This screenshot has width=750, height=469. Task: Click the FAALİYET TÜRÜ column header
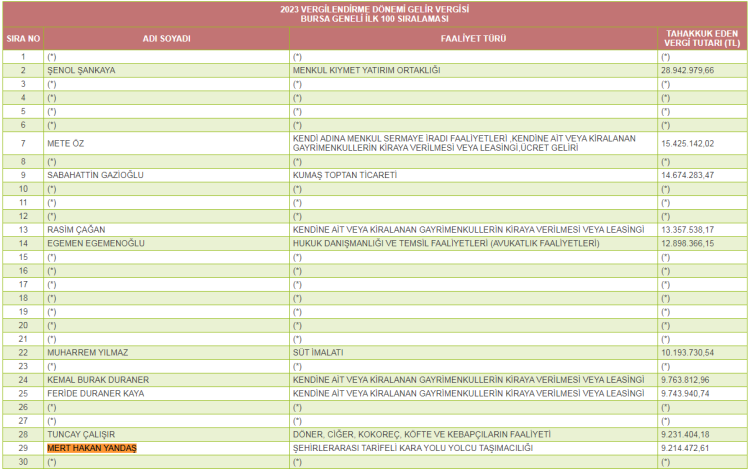pos(473,39)
